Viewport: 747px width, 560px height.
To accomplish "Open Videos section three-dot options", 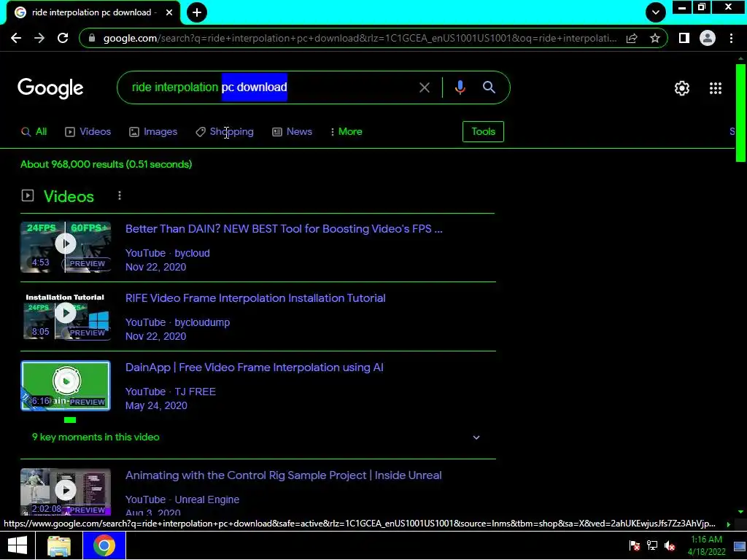I will (120, 195).
